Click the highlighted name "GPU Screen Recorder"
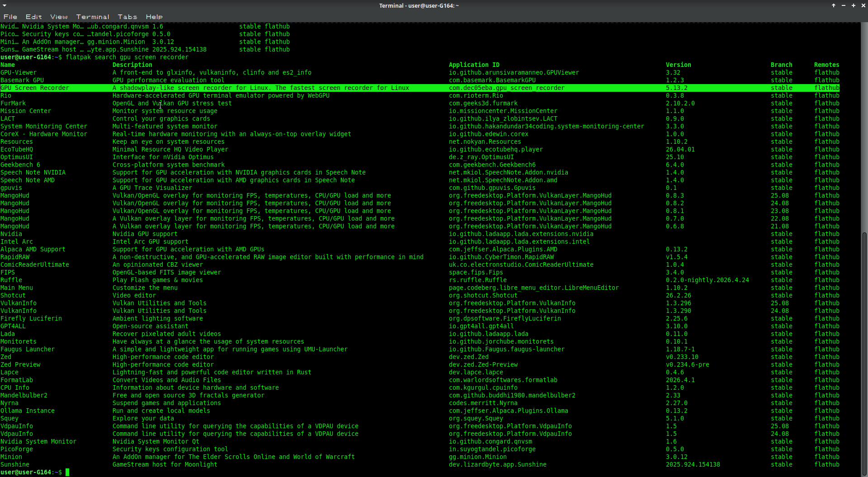 click(35, 88)
